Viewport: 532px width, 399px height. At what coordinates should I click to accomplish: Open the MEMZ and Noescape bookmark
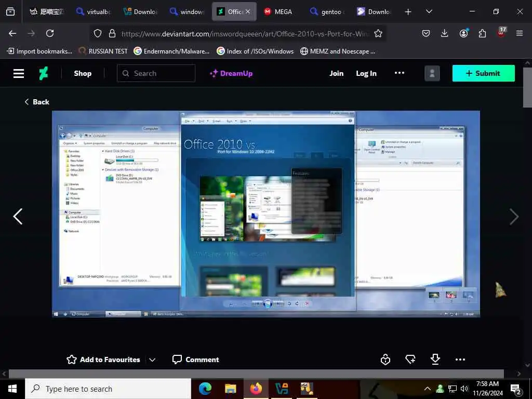point(338,51)
